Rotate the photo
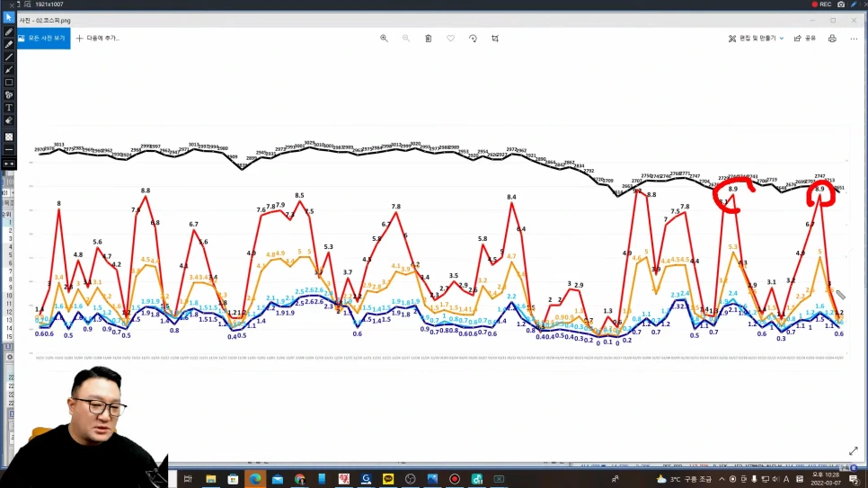Image resolution: width=868 pixels, height=488 pixels. [473, 39]
